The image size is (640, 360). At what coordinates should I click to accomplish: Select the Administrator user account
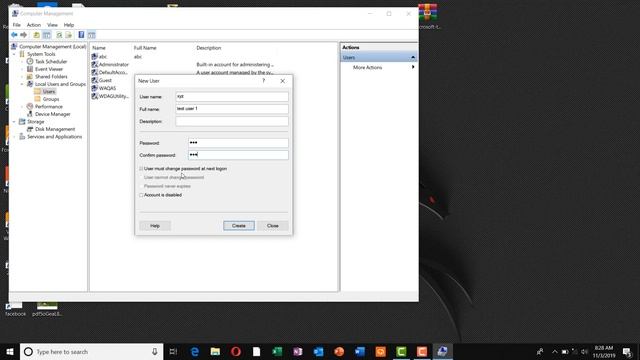(113, 64)
